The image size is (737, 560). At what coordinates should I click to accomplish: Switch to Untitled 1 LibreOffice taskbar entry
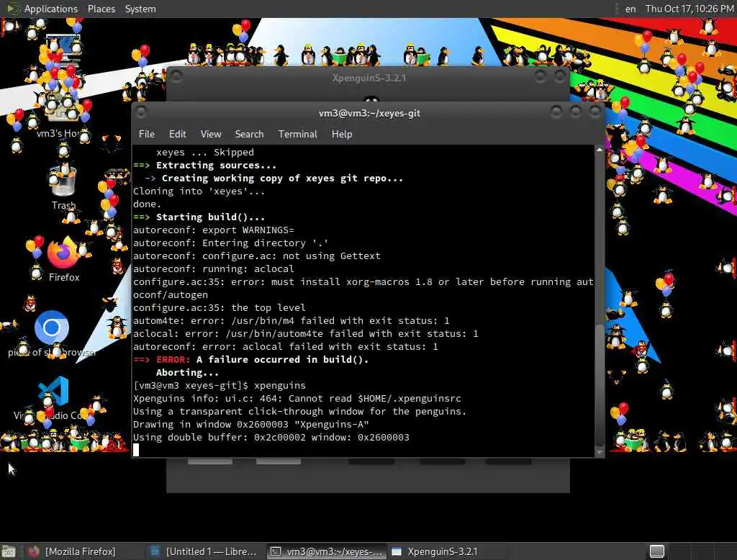click(x=204, y=551)
